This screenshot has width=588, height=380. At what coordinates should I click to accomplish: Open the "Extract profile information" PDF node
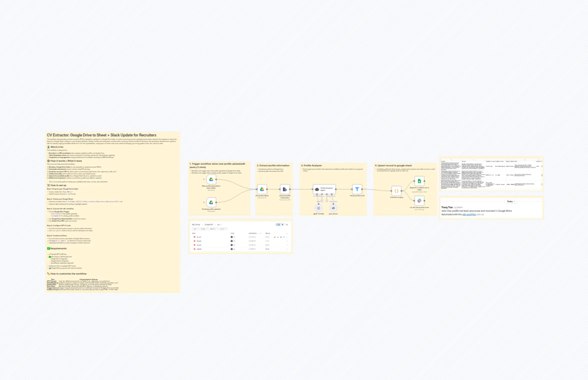(285, 189)
